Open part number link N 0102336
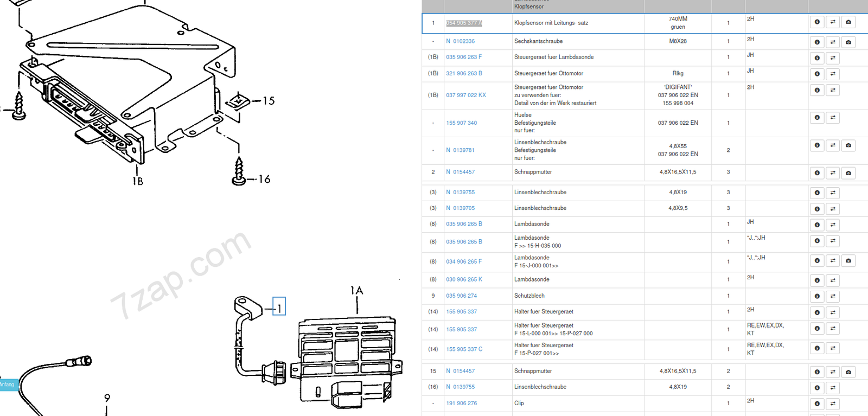The image size is (868, 416). [x=460, y=41]
